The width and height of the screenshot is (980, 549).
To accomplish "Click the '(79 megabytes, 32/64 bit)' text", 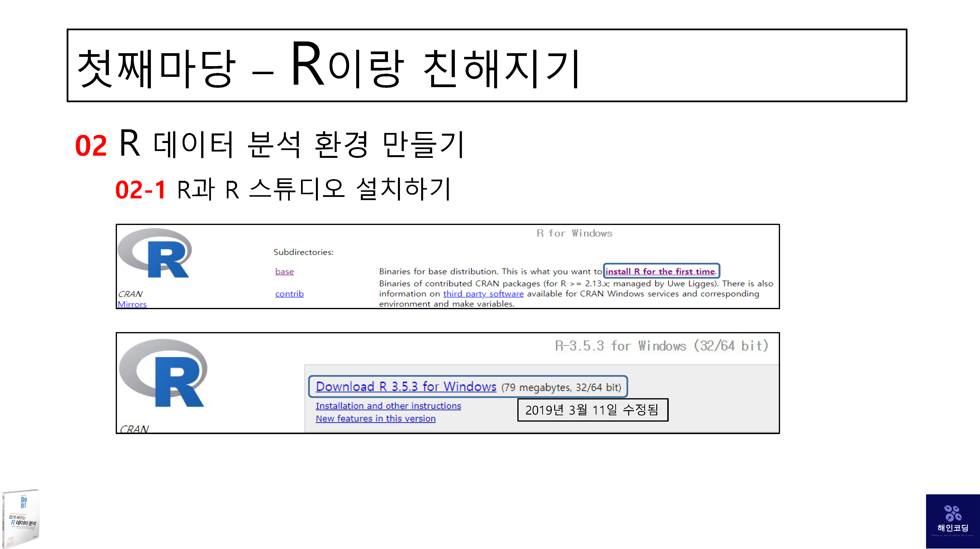I will tap(561, 387).
